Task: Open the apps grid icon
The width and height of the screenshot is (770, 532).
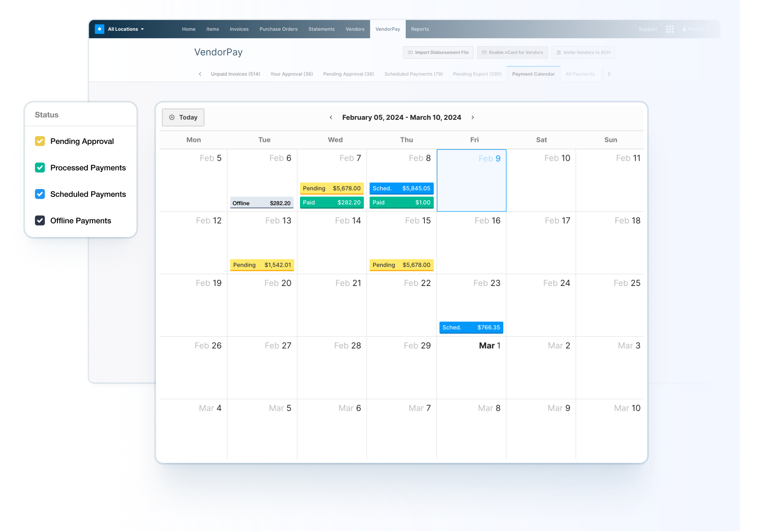Action: tap(670, 29)
